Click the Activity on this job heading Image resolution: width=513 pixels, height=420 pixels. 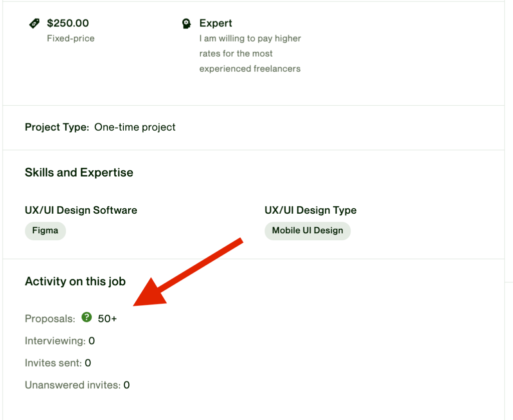(x=75, y=281)
